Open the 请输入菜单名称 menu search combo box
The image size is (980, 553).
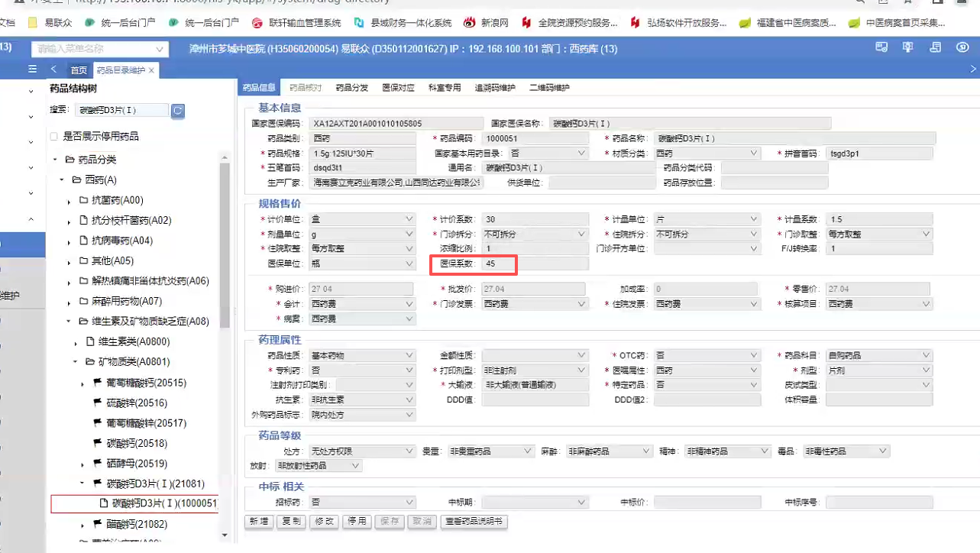point(99,49)
